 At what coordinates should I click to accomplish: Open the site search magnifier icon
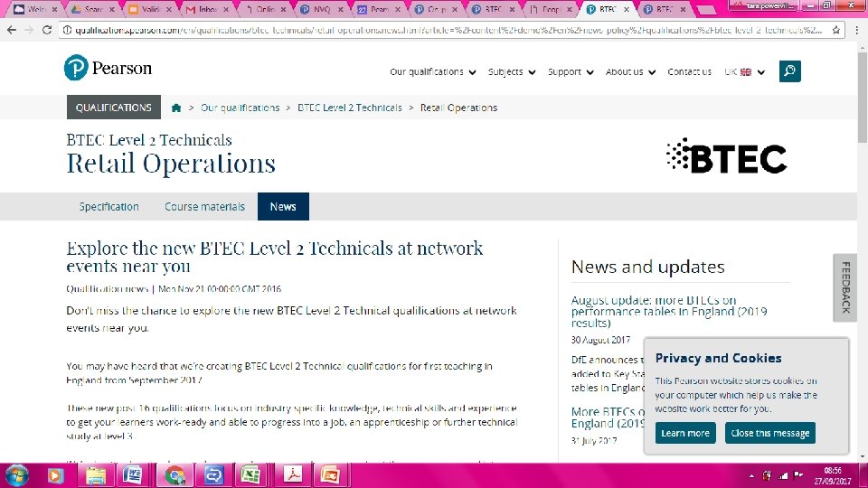coord(789,71)
